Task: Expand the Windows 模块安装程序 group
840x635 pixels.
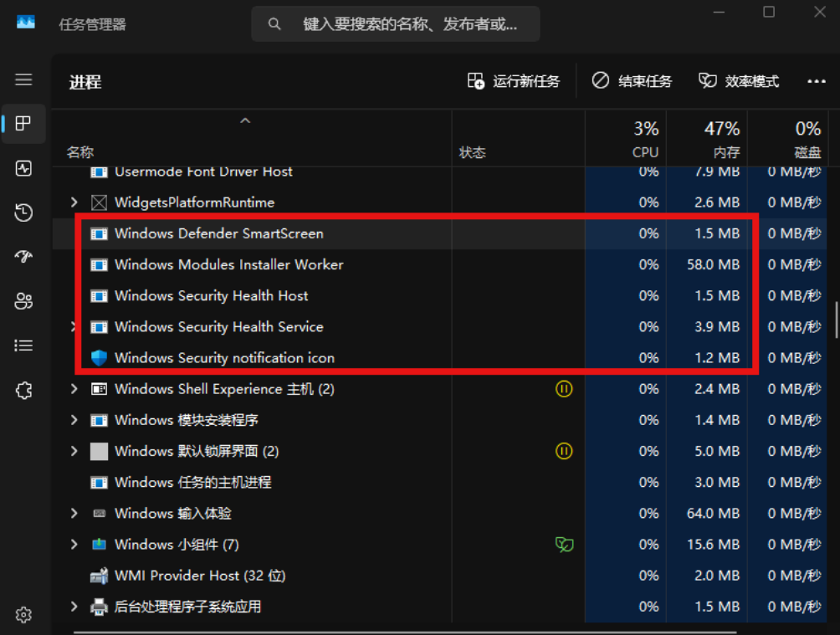Action: [74, 420]
